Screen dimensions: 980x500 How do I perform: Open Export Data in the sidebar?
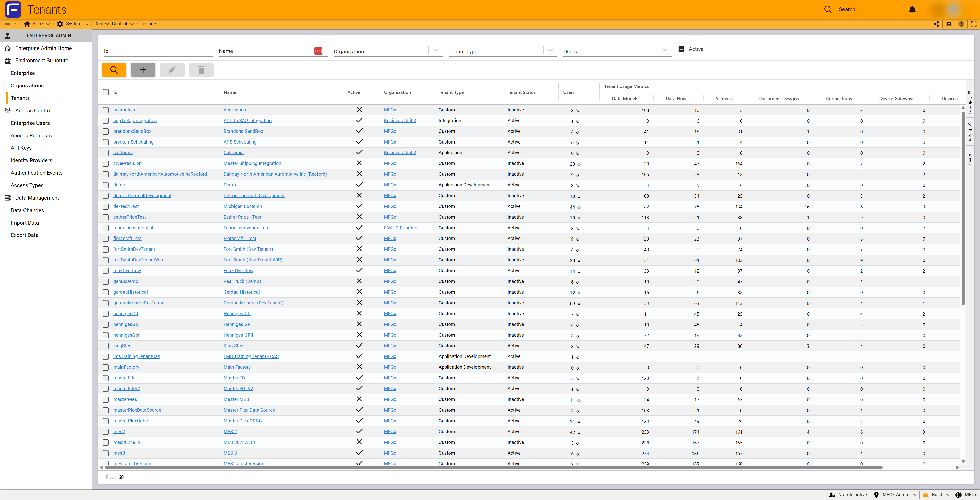point(24,235)
